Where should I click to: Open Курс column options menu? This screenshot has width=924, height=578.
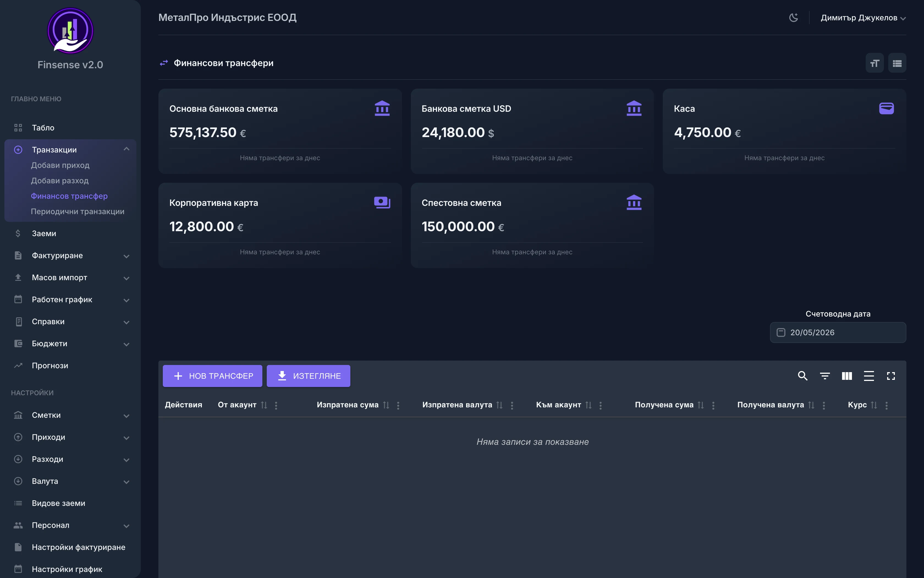pos(887,405)
